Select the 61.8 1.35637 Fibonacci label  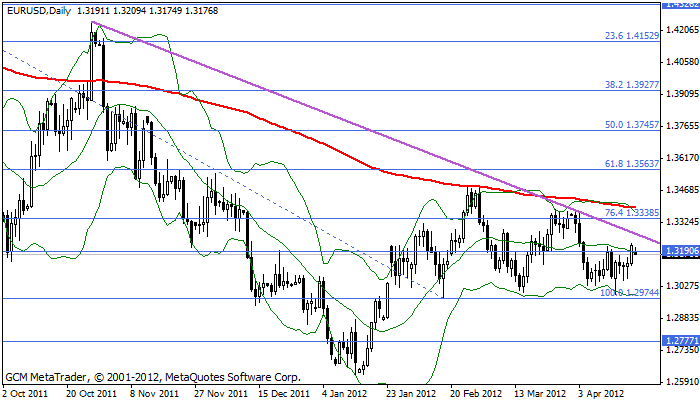pyautogui.click(x=632, y=163)
